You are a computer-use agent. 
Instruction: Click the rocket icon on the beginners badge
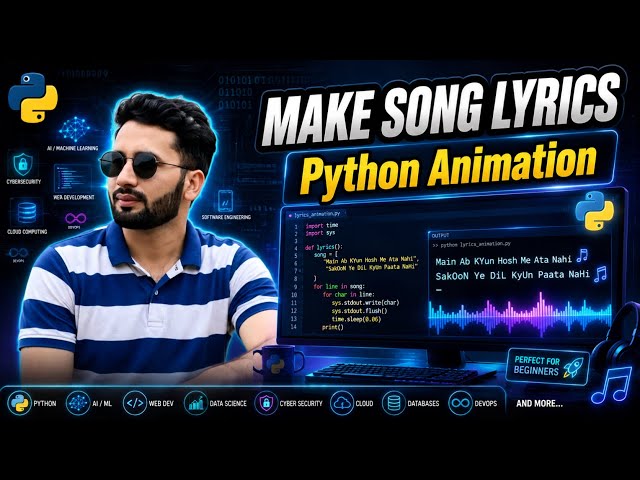click(573, 367)
